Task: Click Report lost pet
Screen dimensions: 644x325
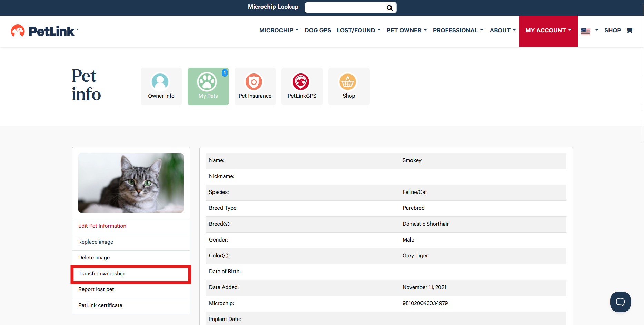Action: point(96,289)
